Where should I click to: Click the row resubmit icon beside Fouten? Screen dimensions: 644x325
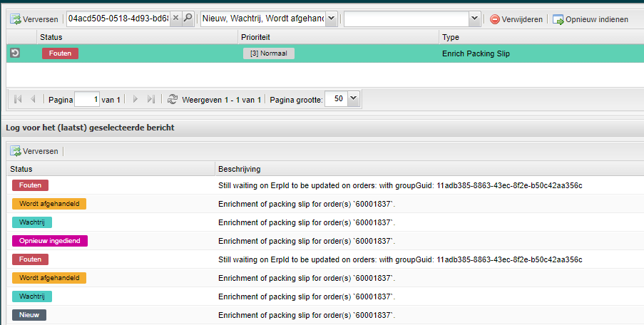click(x=15, y=53)
